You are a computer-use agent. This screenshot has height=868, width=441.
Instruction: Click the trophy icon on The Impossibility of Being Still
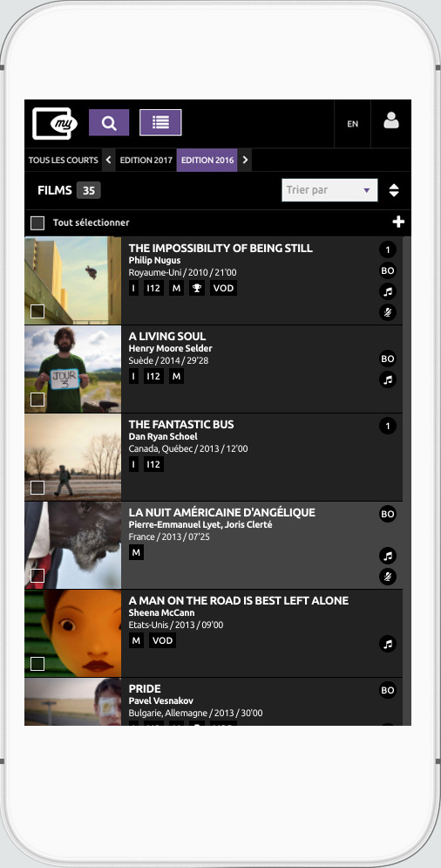pos(197,288)
